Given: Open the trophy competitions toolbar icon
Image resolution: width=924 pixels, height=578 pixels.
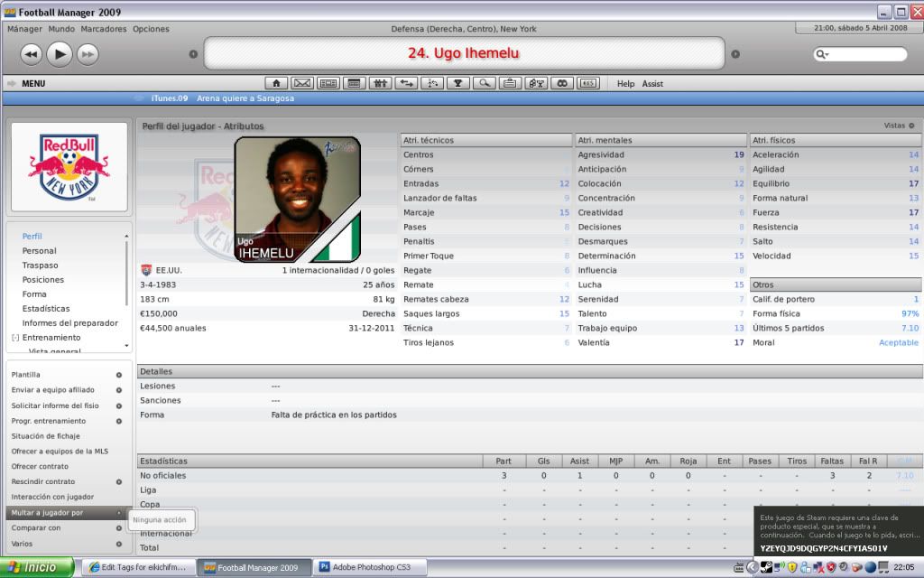Looking at the screenshot, I should click(x=457, y=83).
